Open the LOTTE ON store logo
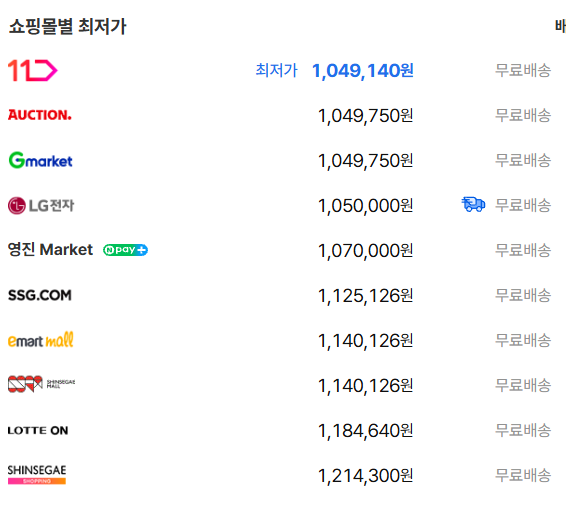Viewport: 566px width, 508px height. coord(38,430)
